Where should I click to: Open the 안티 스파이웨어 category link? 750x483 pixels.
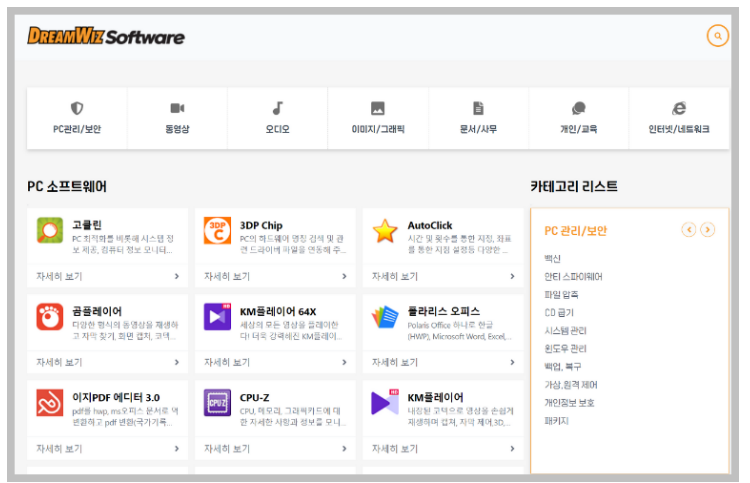click(x=574, y=276)
